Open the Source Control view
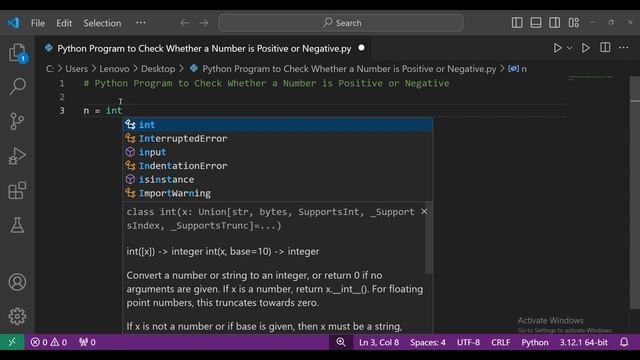The height and width of the screenshot is (360, 640). click(x=17, y=121)
